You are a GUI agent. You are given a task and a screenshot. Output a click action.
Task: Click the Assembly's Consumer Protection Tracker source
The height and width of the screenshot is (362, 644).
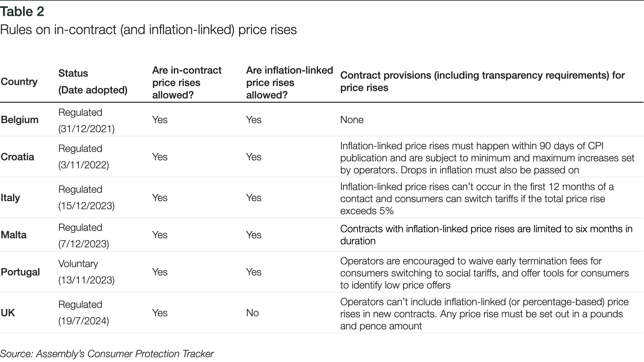coord(107,354)
